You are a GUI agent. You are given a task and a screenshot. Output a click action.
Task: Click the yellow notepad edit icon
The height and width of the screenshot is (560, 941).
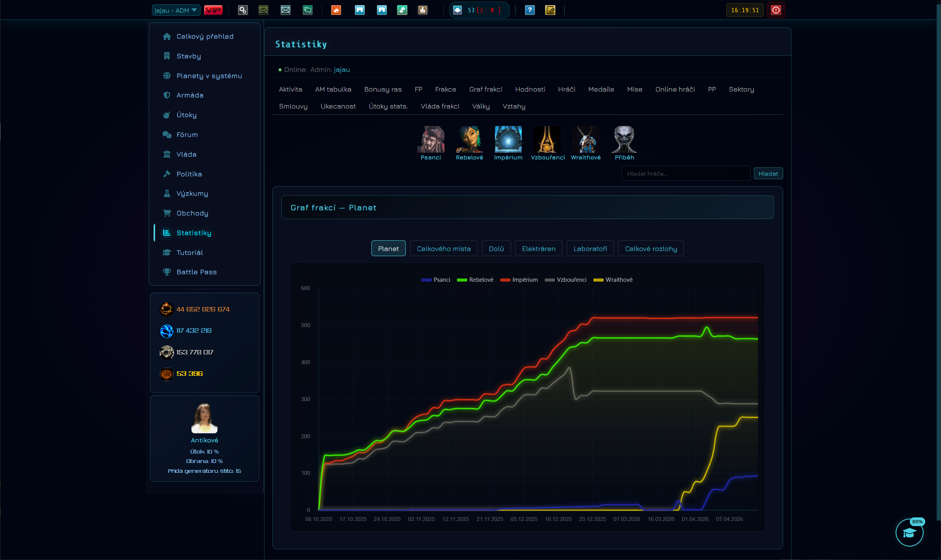550,10
